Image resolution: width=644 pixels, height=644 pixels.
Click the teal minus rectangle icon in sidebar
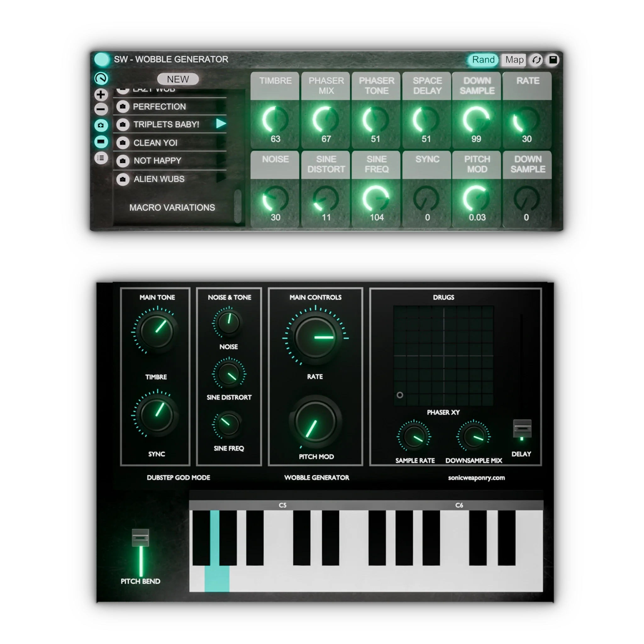tap(101, 142)
